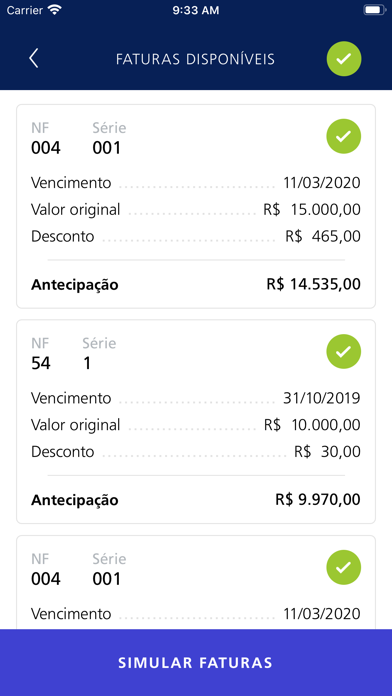Tap NF number 54 label
This screenshot has height=696, width=392.
click(x=41, y=364)
